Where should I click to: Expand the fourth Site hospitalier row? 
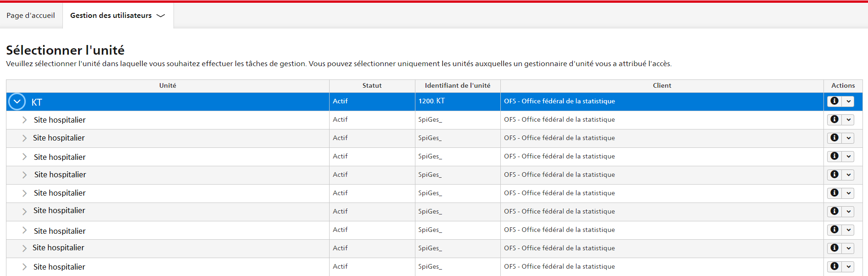pyautogui.click(x=24, y=175)
